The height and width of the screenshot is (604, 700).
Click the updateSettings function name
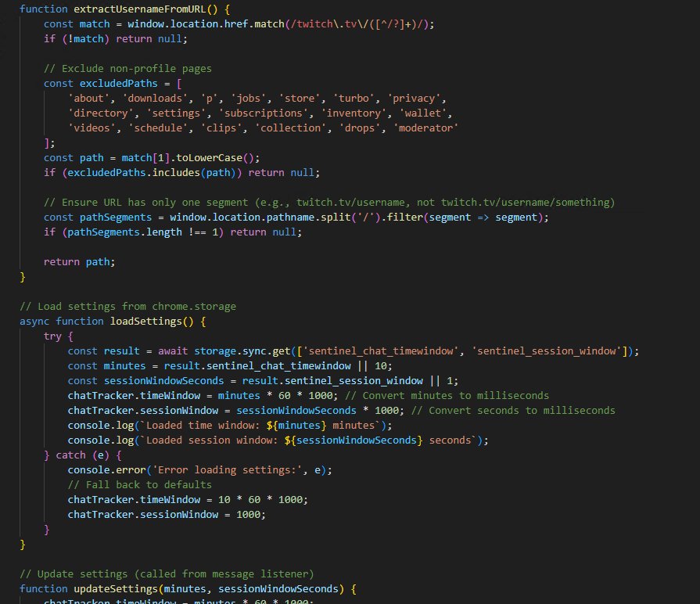pyautogui.click(x=116, y=589)
